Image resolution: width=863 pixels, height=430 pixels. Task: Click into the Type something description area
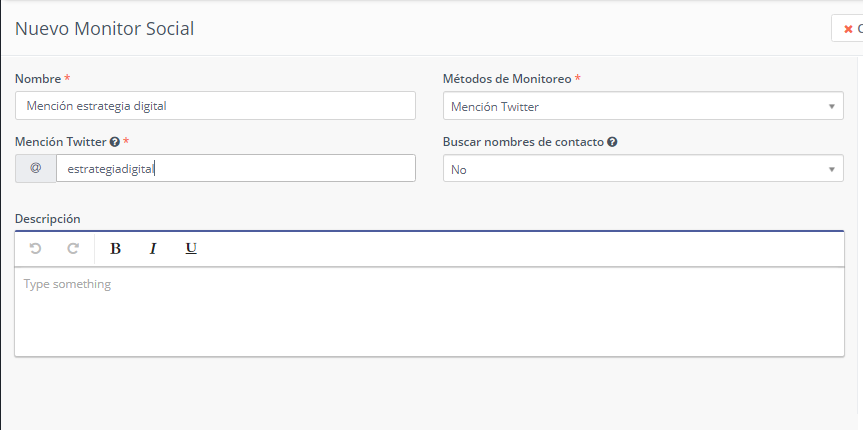tap(429, 310)
